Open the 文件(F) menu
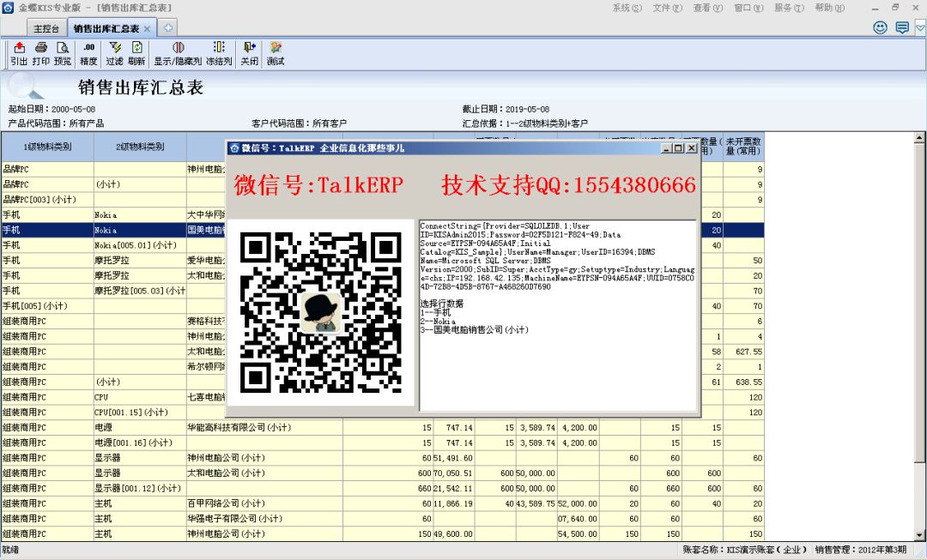Screen dimensions: 927x560 point(668,8)
